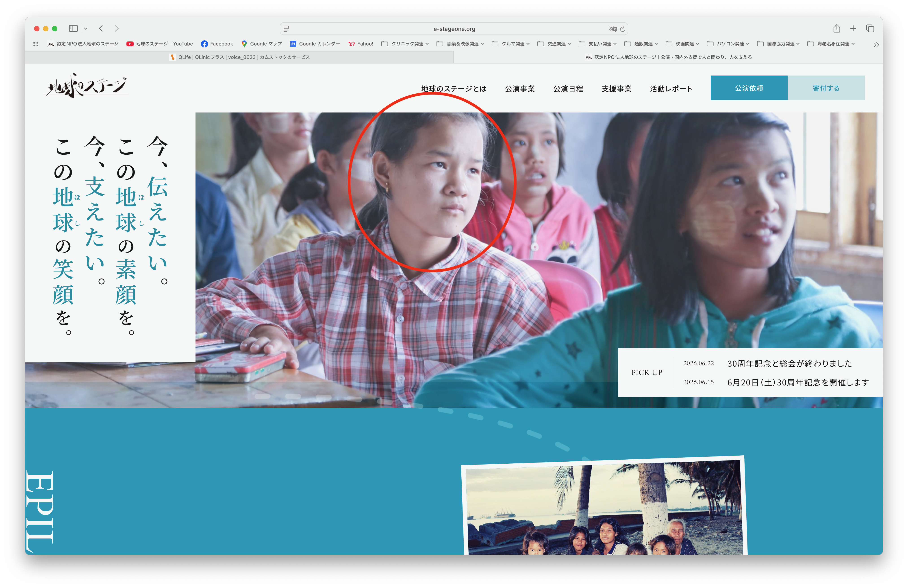Expand the 通販関連 bookmark folder
The width and height of the screenshot is (908, 588).
641,44
